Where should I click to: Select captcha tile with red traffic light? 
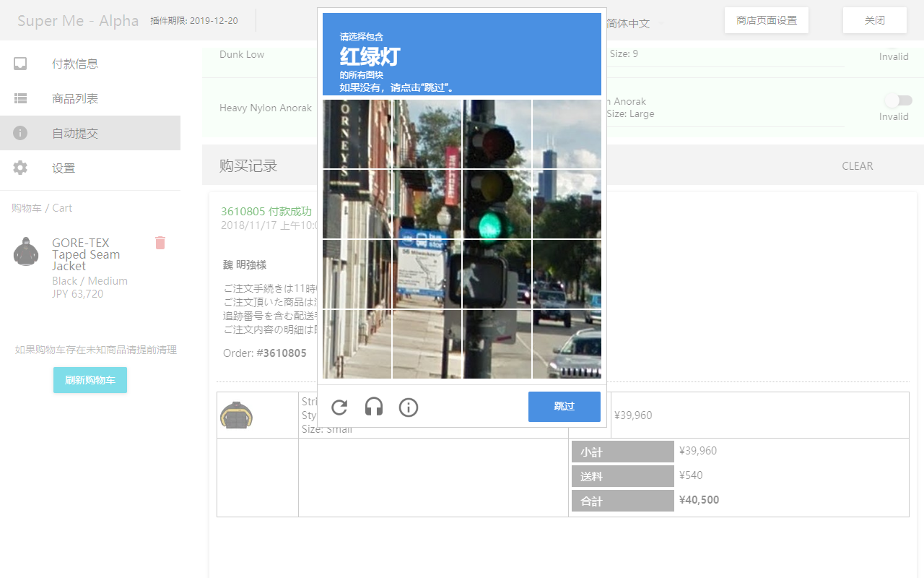click(x=497, y=134)
